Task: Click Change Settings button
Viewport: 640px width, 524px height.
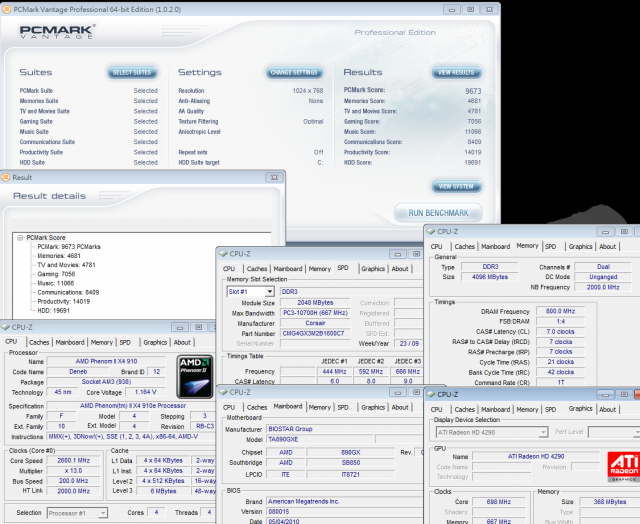Action: click(294, 72)
